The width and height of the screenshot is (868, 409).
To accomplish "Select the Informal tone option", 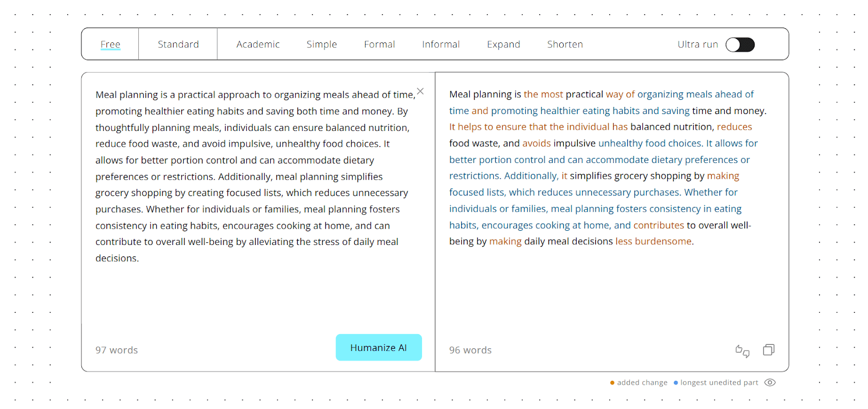I will point(441,45).
